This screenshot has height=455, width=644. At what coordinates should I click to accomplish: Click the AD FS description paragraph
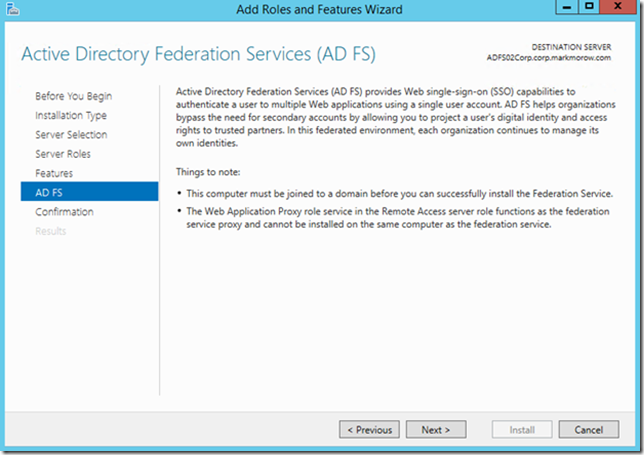(396, 117)
